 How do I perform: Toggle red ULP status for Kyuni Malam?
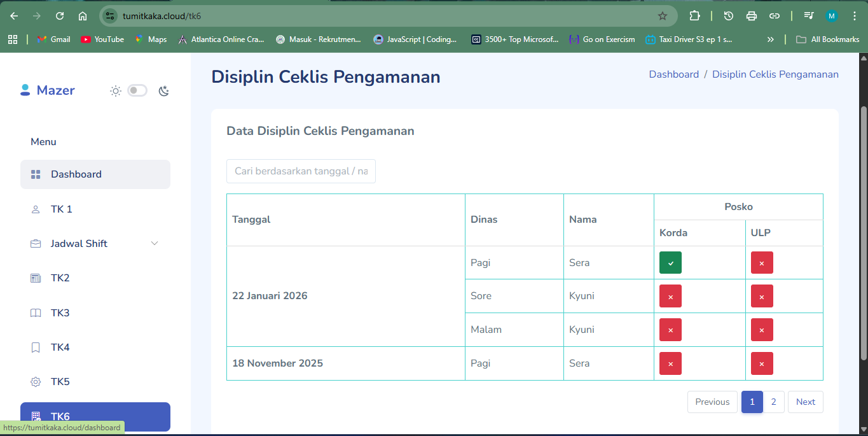coord(762,330)
